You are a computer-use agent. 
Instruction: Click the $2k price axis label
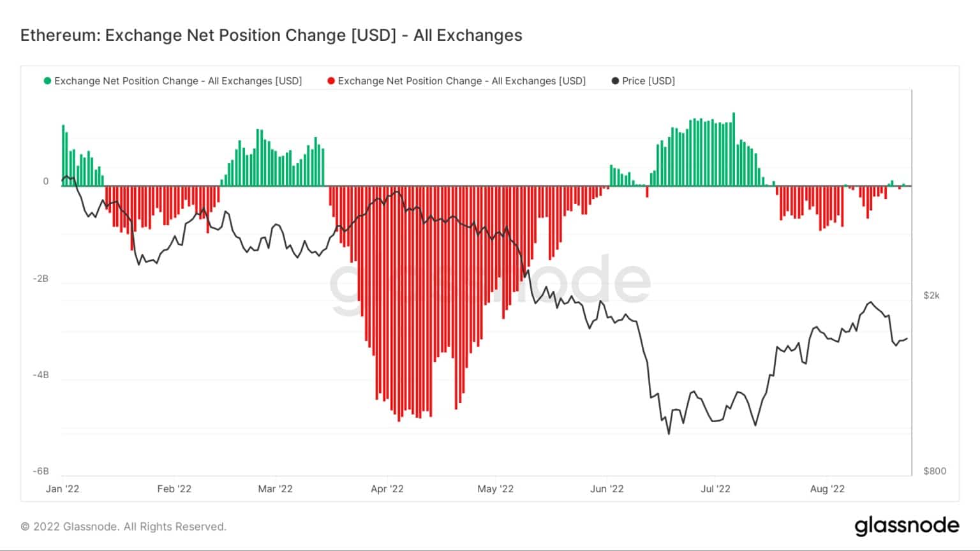point(932,295)
